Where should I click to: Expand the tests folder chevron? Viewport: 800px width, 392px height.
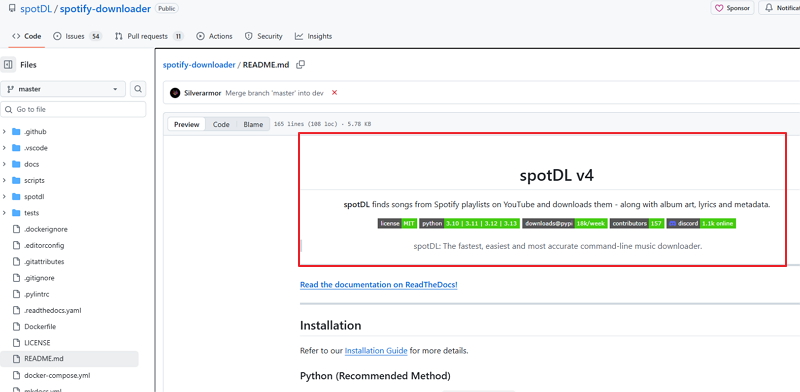pos(5,213)
